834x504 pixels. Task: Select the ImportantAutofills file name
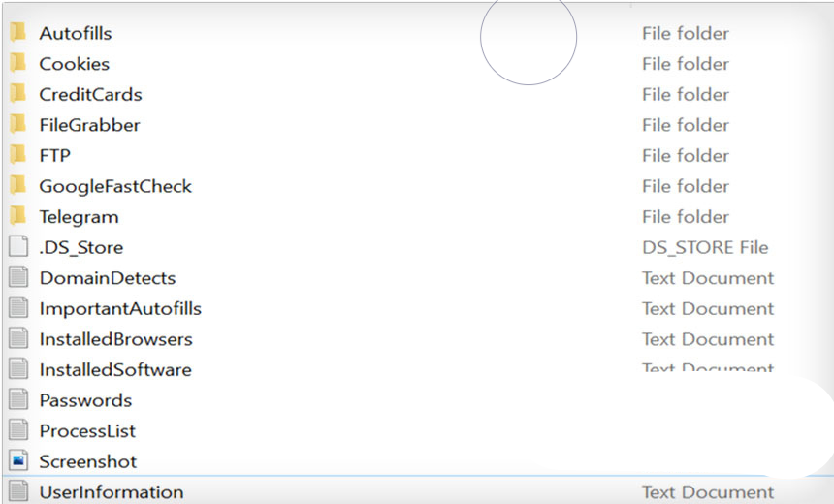coord(120,309)
